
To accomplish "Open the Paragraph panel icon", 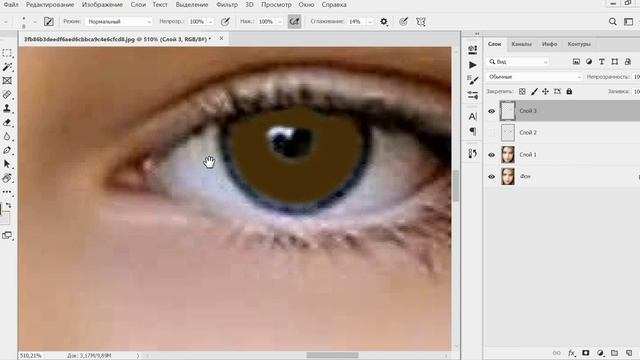I will (x=473, y=131).
